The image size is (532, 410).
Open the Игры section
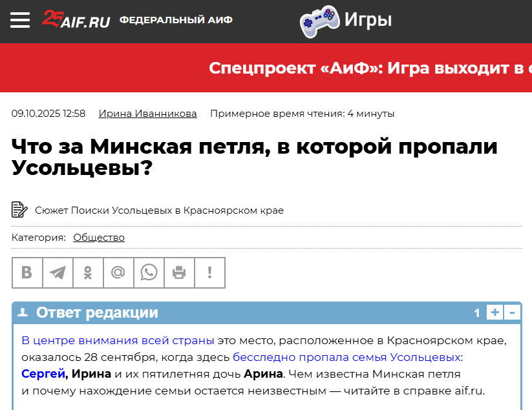(368, 21)
